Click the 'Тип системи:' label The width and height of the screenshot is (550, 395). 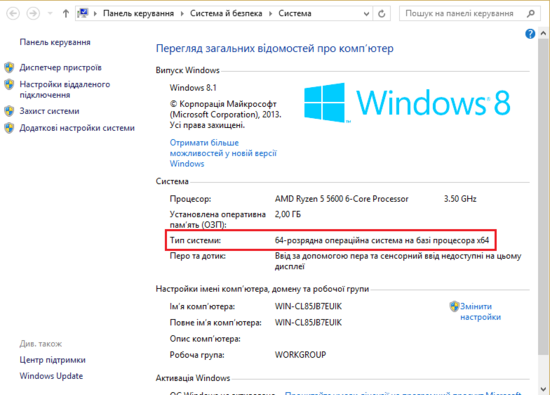195,240
